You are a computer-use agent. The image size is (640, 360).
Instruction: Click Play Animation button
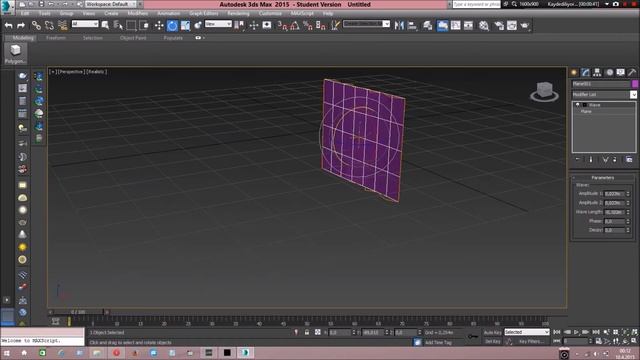click(576, 332)
